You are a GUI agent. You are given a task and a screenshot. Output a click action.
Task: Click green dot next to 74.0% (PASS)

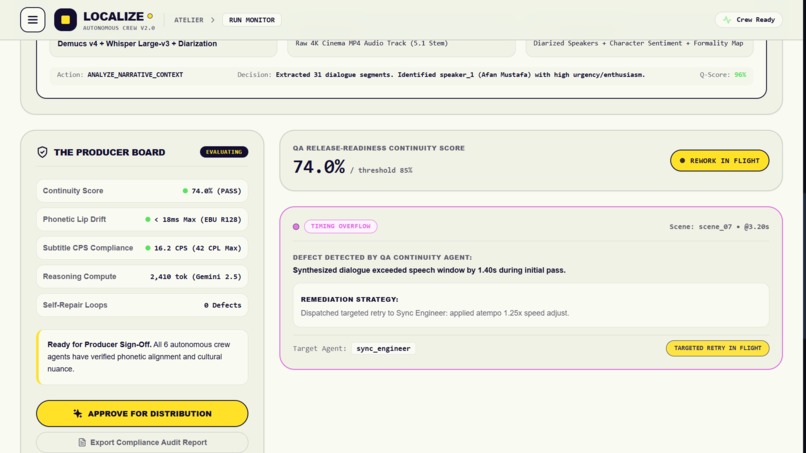pyautogui.click(x=185, y=191)
